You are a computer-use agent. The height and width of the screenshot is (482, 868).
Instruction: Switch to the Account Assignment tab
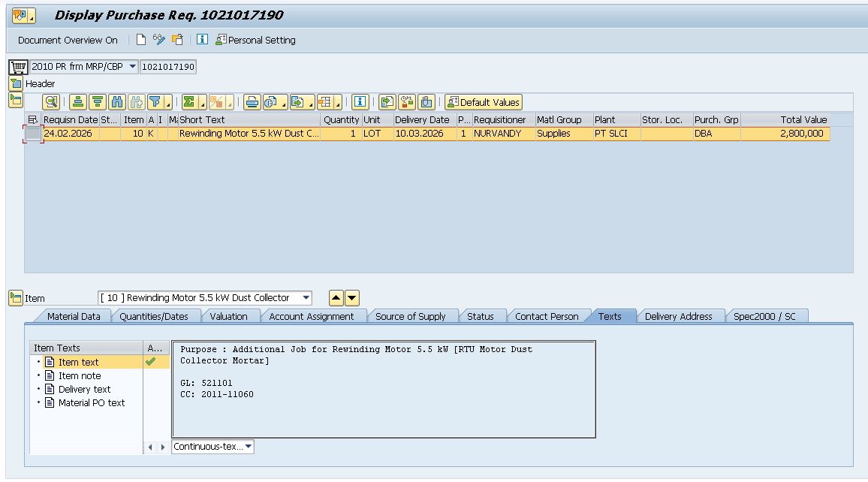tap(311, 316)
